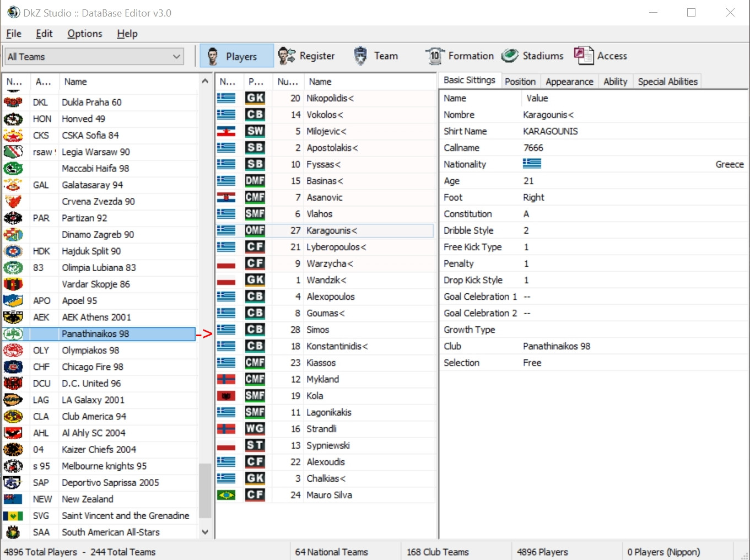Screen dimensions: 750x560
Task: Click the Value column header
Action: (634, 98)
